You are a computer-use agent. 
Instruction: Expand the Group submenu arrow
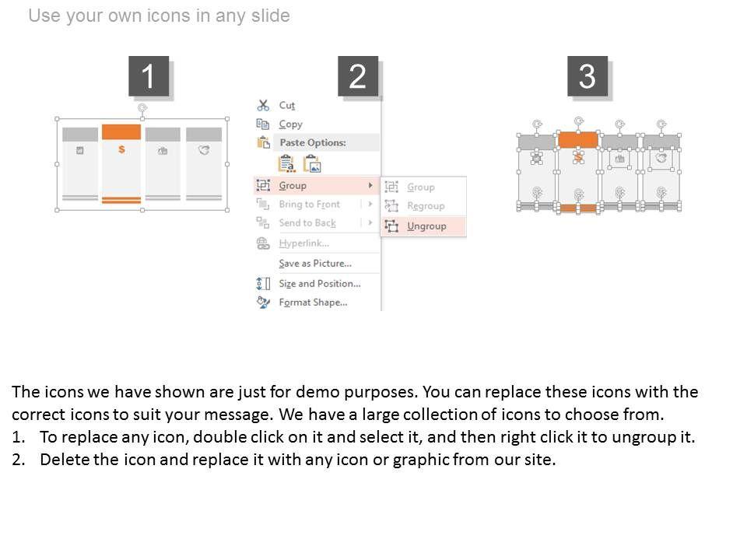click(370, 185)
